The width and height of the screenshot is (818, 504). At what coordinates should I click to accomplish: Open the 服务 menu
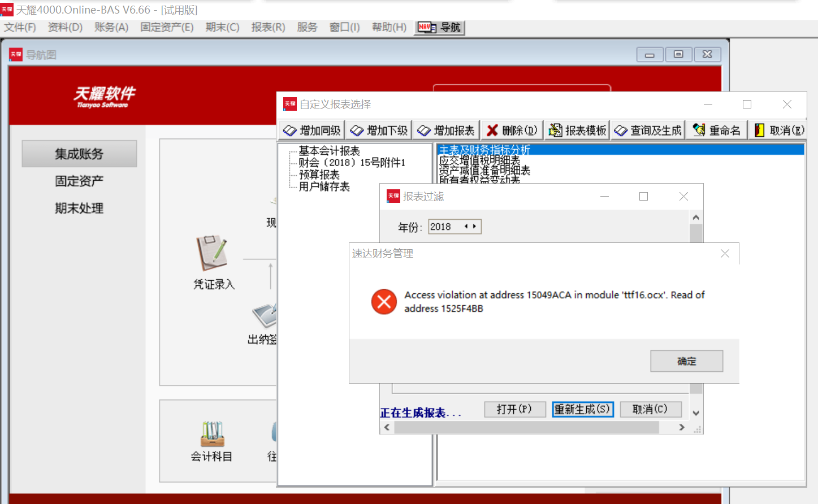coord(307,27)
